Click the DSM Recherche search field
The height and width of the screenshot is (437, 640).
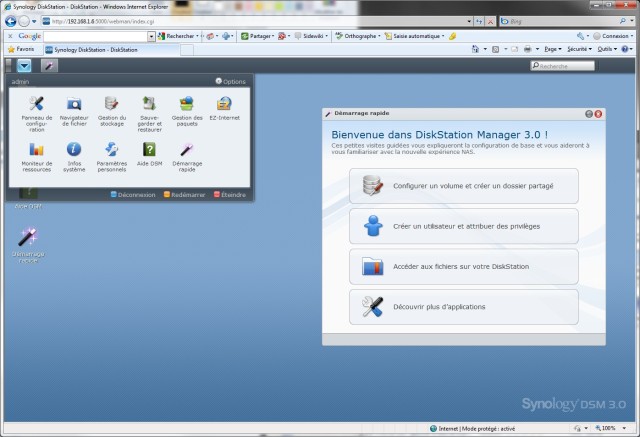coord(562,65)
